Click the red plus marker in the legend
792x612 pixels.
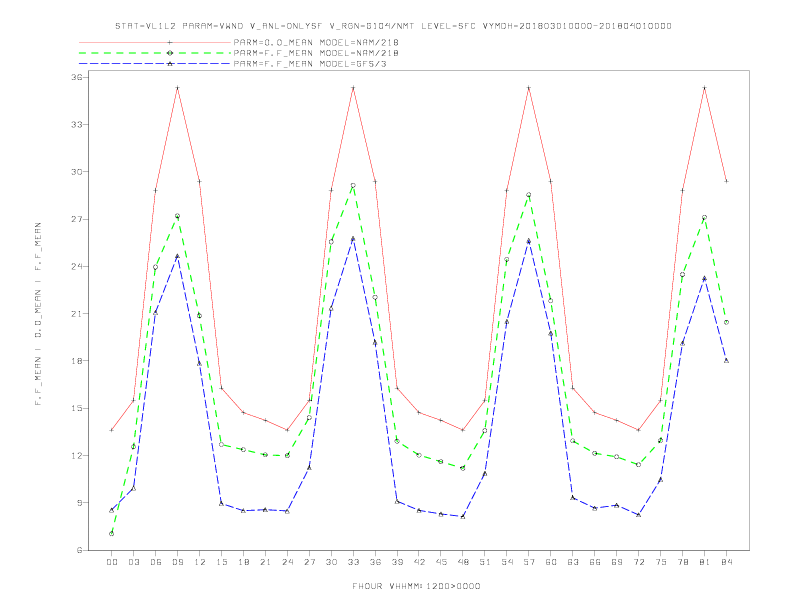170,42
